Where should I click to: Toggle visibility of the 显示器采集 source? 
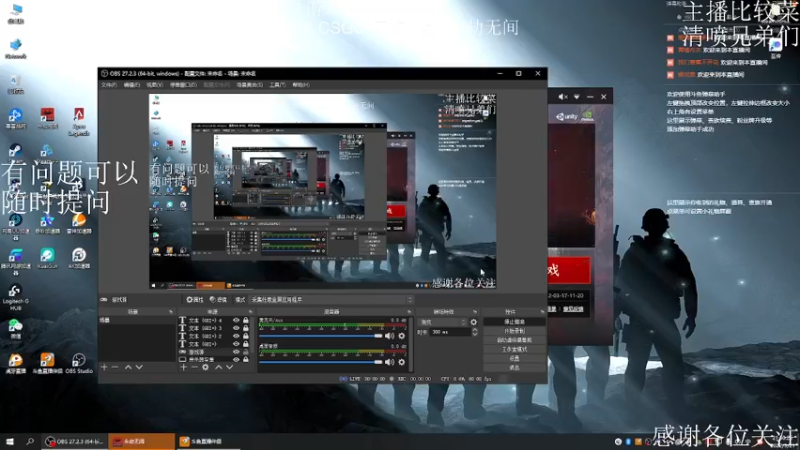tap(236, 359)
